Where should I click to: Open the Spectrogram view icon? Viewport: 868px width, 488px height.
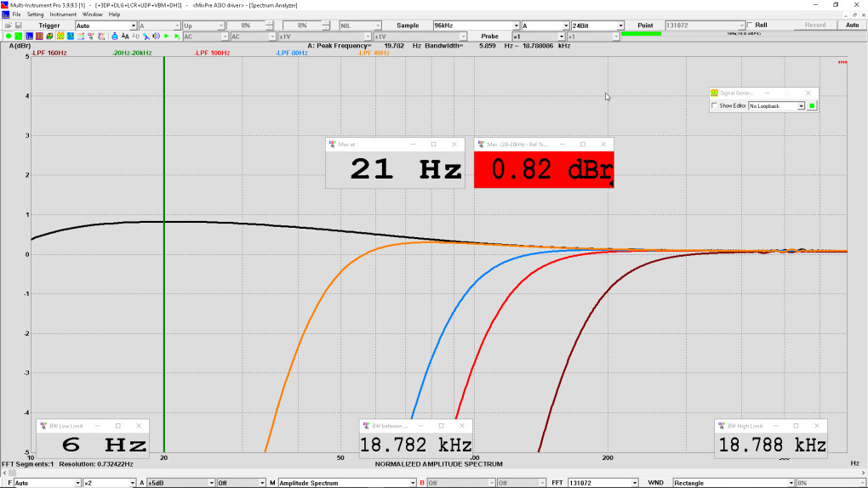[39, 37]
